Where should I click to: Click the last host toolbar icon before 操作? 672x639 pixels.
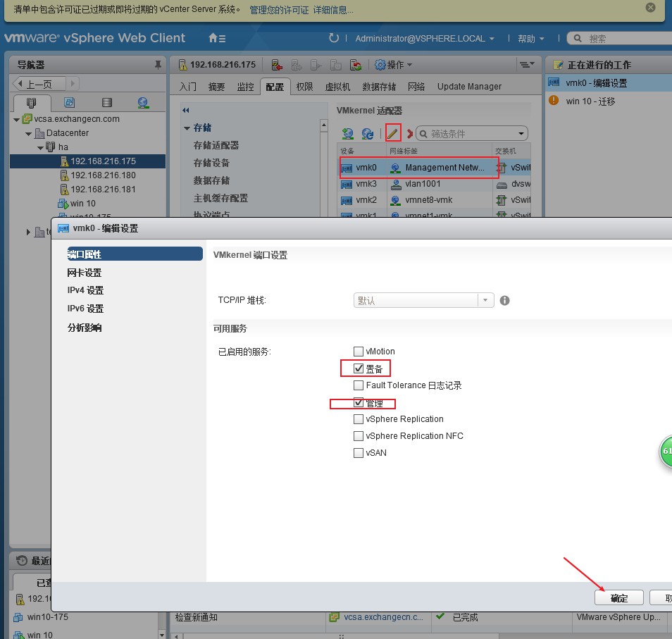[355, 65]
